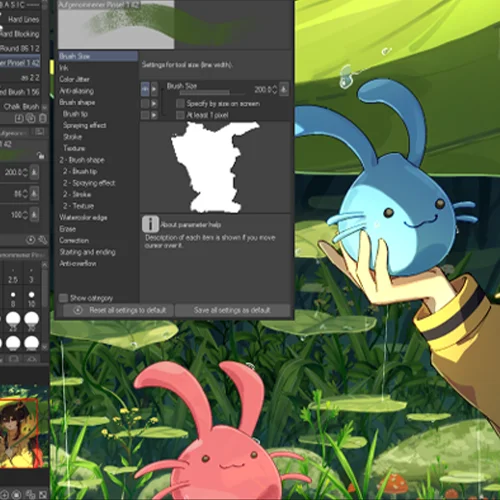This screenshot has width=500, height=500.
Task: Click the dynamics button beside 200.0 in Tool Property
Action: (x=34, y=172)
